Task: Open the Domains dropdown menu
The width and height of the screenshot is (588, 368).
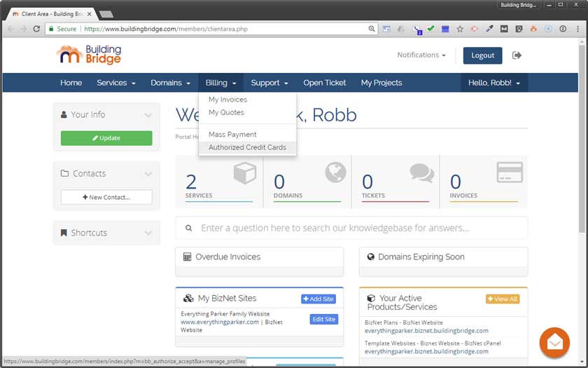Action: (x=170, y=83)
